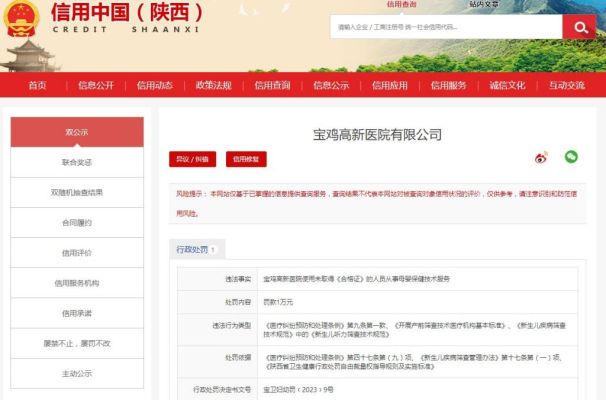
Task: Open 信用服务 in the navigation bar
Action: (x=448, y=85)
